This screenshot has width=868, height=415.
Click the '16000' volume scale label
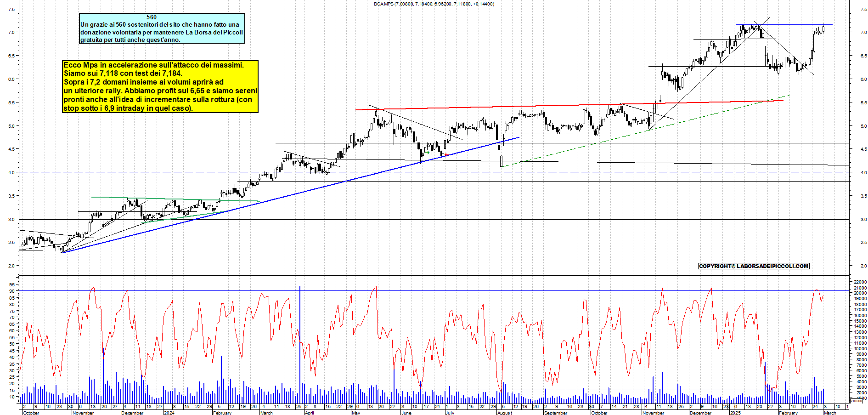860,315
